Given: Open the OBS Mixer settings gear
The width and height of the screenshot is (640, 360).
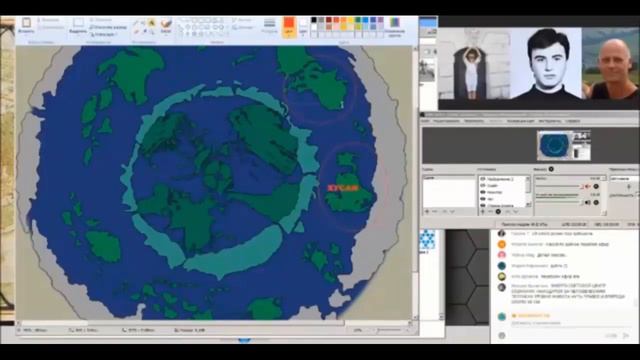Looking at the screenshot, I should 551,169.
